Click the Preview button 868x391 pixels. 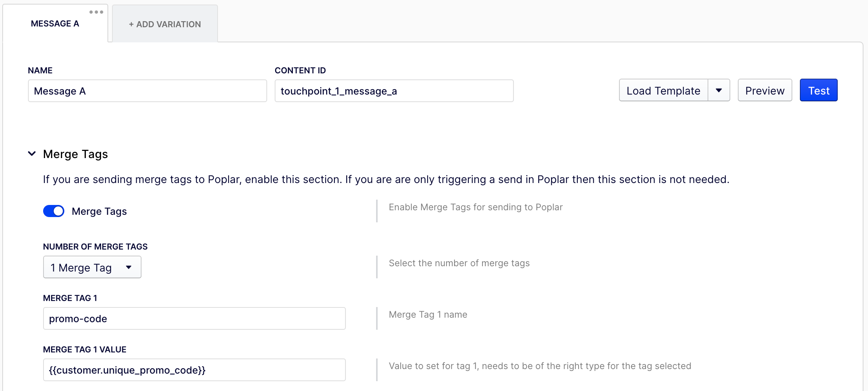coord(765,90)
